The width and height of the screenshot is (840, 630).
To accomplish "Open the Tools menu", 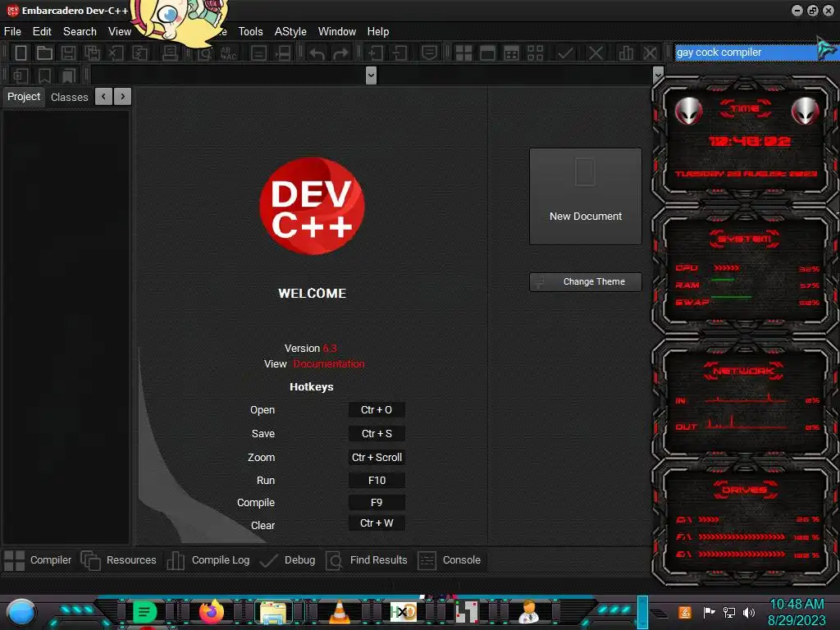I will click(x=251, y=32).
